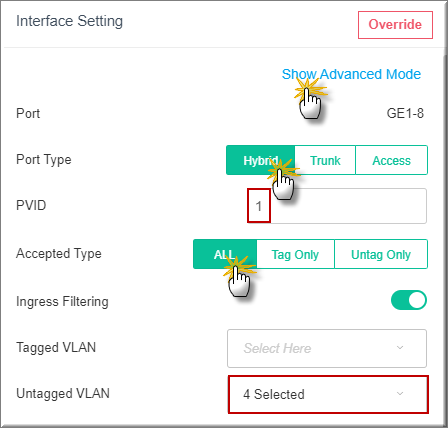Click the Untagged VLAN chevron arrow
Viewport: 448px width, 428px height.
click(x=400, y=394)
